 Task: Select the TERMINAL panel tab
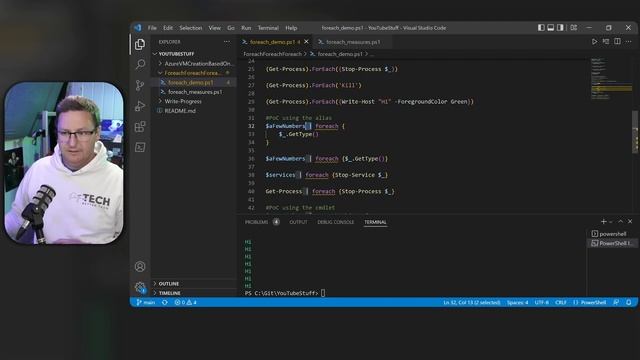coord(375,222)
